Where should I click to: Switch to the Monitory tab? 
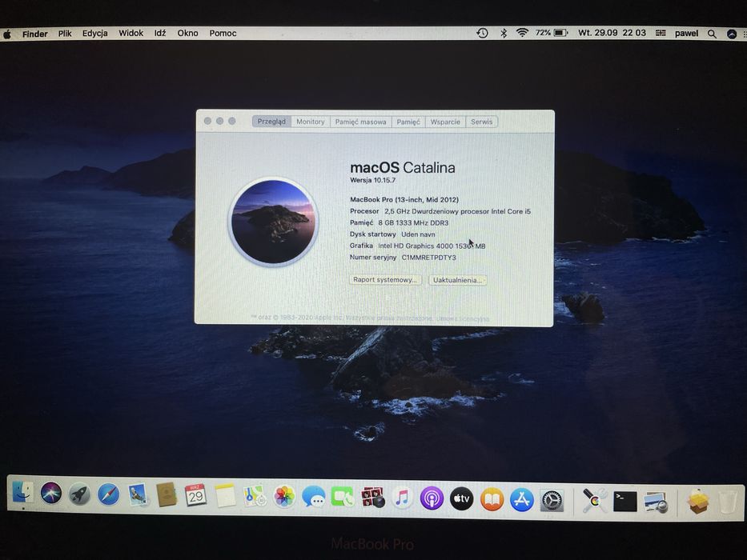click(310, 122)
